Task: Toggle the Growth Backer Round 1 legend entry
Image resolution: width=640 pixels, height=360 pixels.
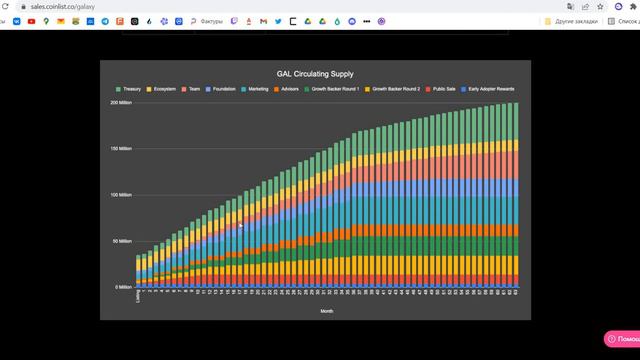Action: point(332,89)
